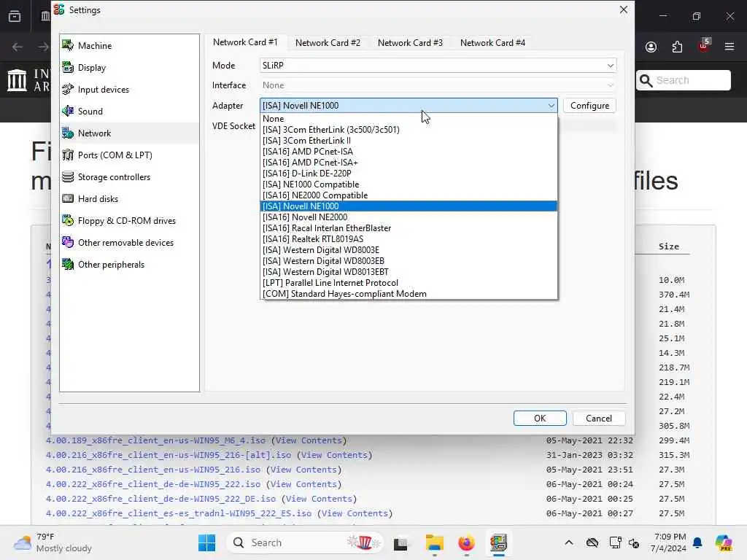Screen dimensions: 747x560
Task: Click the Configure button
Action: tap(589, 105)
